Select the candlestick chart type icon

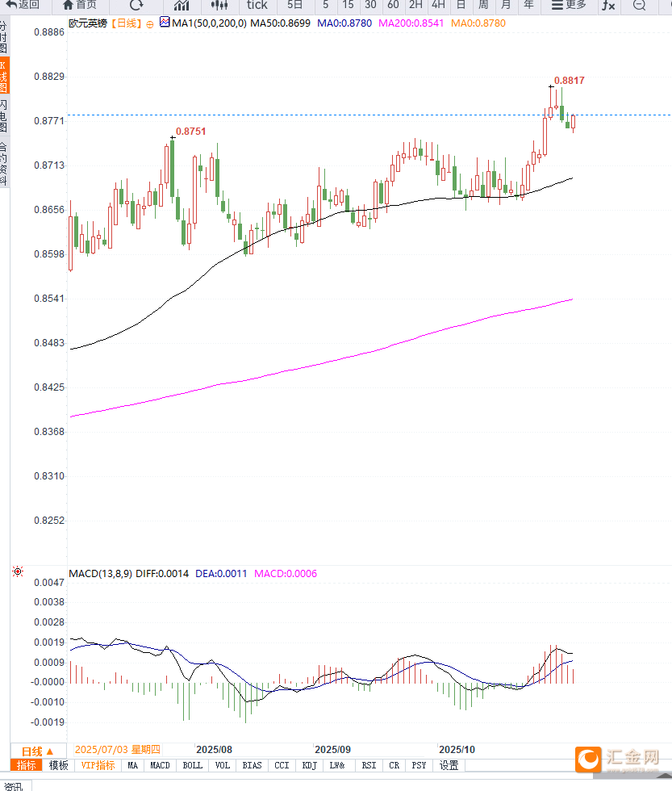[x=219, y=6]
